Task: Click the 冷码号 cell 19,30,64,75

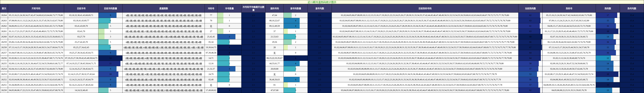Action: click(x=211, y=48)
